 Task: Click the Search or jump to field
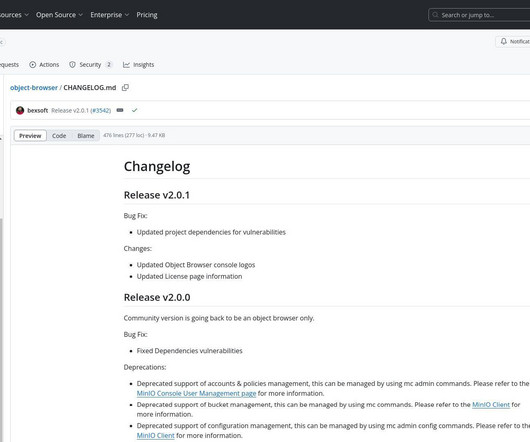point(479,15)
